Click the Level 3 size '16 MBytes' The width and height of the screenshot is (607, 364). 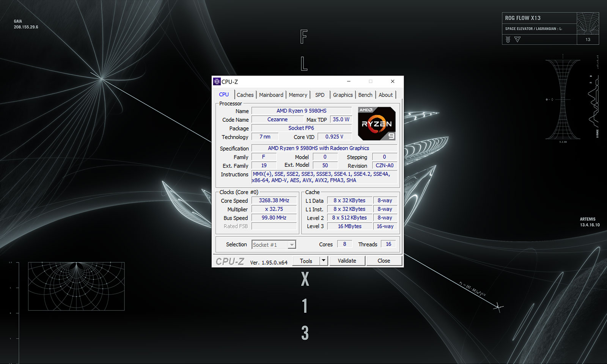click(349, 226)
